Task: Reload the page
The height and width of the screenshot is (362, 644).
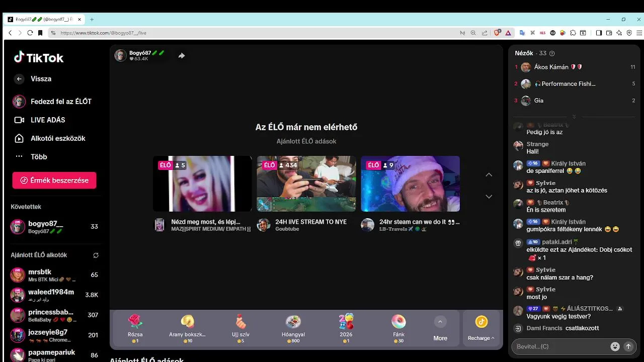Action: click(30, 33)
